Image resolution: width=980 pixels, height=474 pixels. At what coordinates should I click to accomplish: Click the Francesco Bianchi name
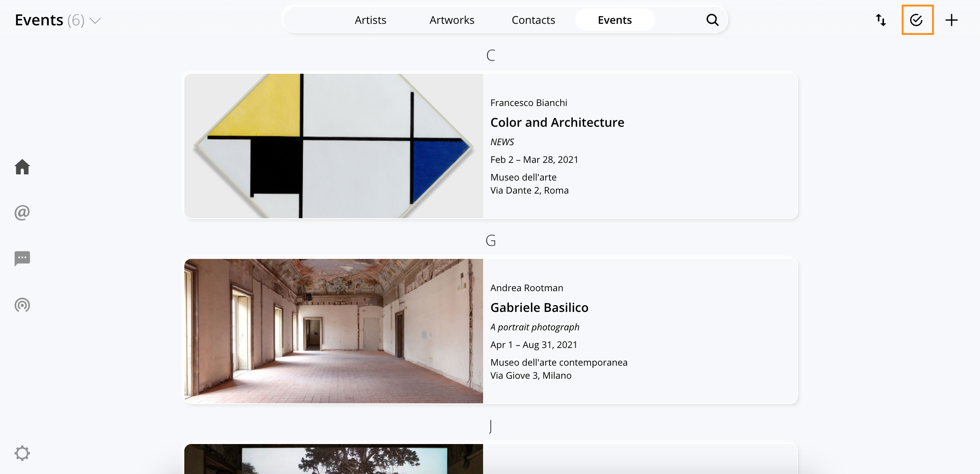(529, 103)
